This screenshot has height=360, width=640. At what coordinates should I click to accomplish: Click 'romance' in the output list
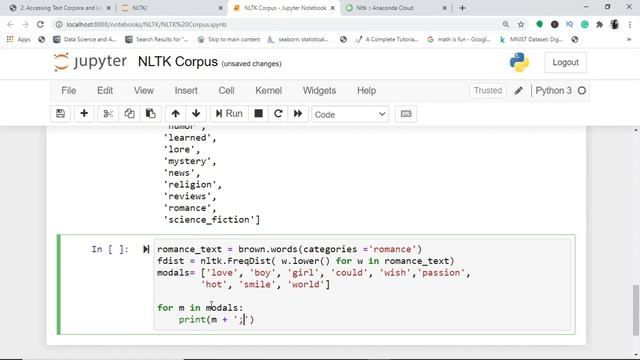[187, 208]
